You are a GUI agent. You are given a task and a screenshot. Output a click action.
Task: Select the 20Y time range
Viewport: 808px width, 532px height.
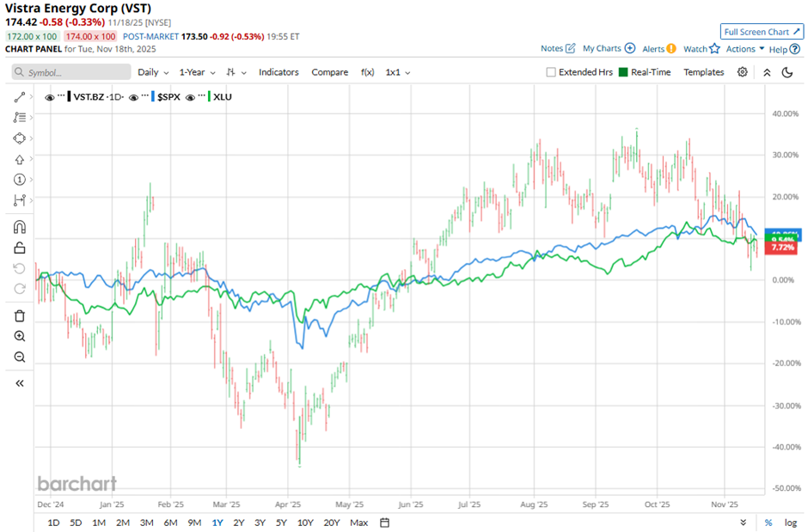[331, 523]
